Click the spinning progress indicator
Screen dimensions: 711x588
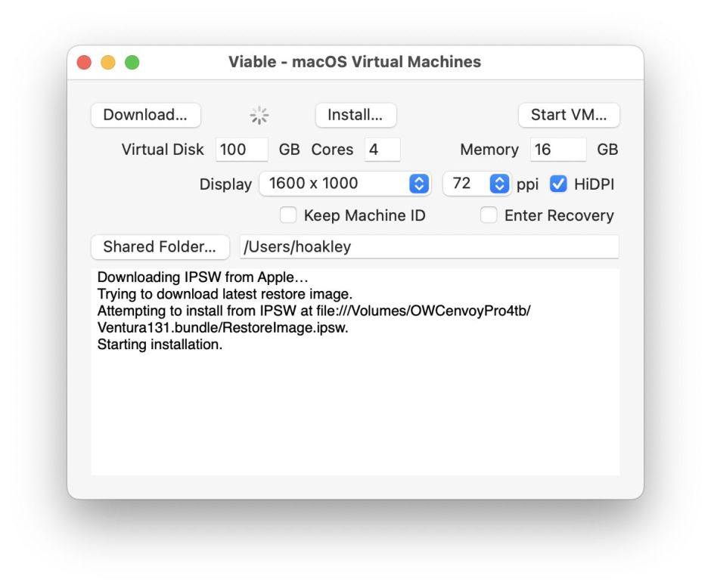tap(259, 115)
